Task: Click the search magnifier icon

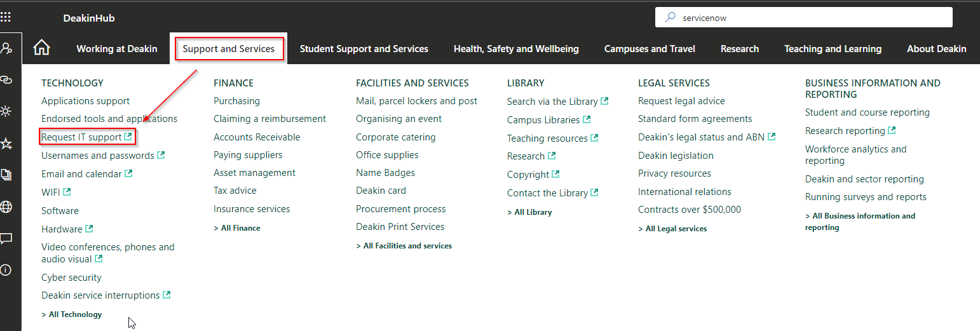Action: tap(670, 18)
